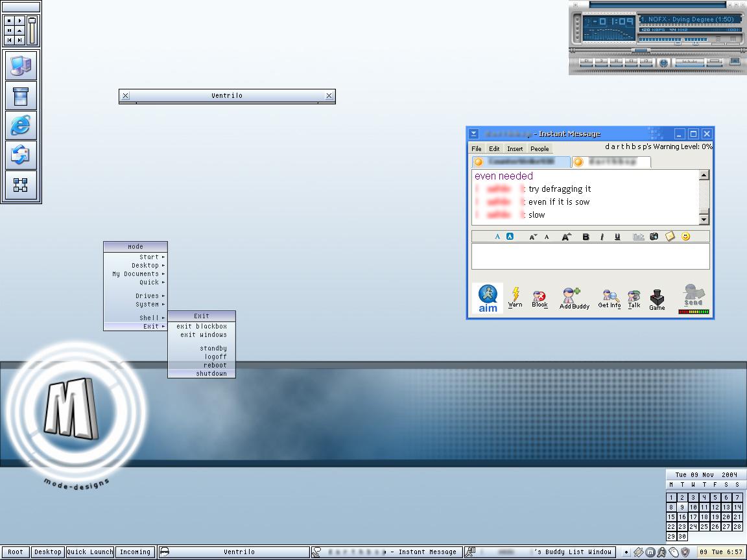747x560 pixels.
Task: Eject button in dock media controls
Action: 19,30
